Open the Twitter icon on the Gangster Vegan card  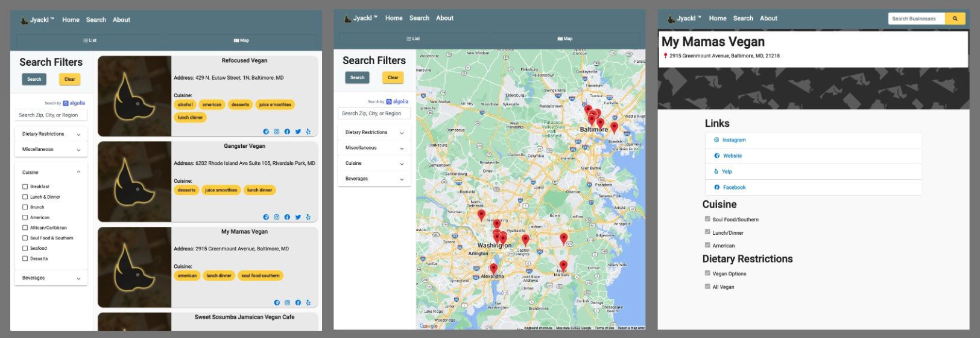coord(298,217)
